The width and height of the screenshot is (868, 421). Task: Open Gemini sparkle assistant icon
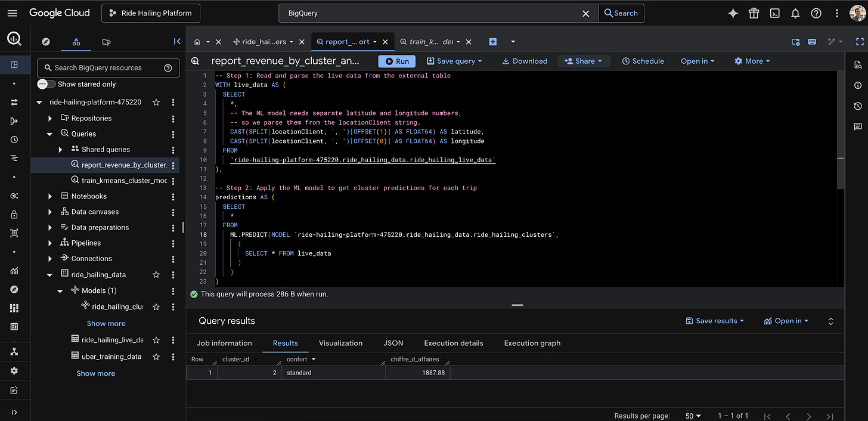[733, 13]
